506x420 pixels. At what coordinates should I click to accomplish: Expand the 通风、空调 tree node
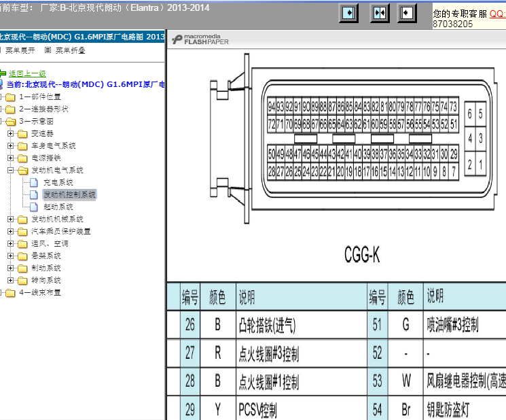11,244
